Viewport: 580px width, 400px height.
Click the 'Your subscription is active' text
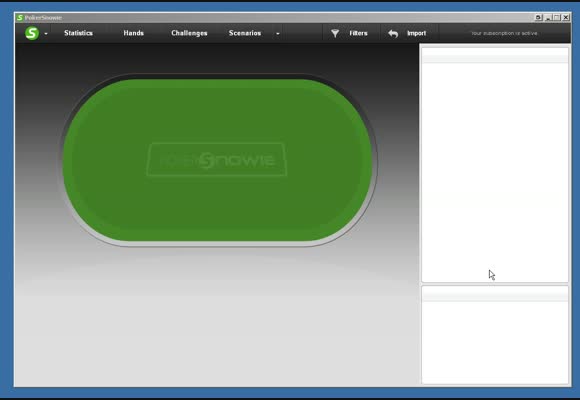point(504,33)
